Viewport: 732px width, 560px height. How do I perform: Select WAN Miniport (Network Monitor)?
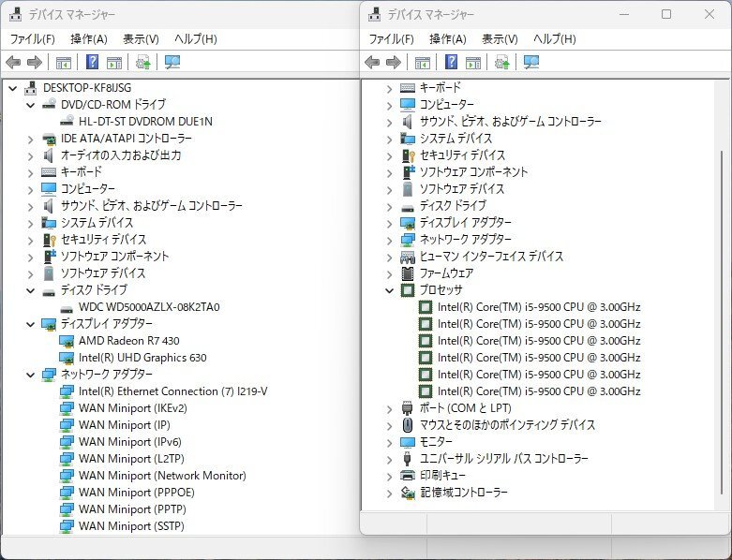click(162, 476)
